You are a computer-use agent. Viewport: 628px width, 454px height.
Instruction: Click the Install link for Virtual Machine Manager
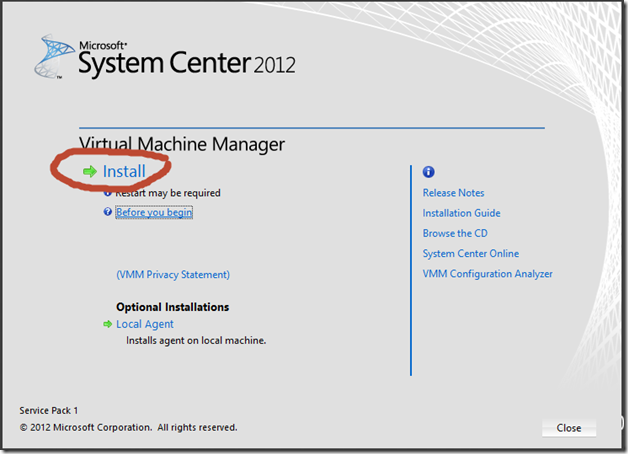click(x=124, y=171)
